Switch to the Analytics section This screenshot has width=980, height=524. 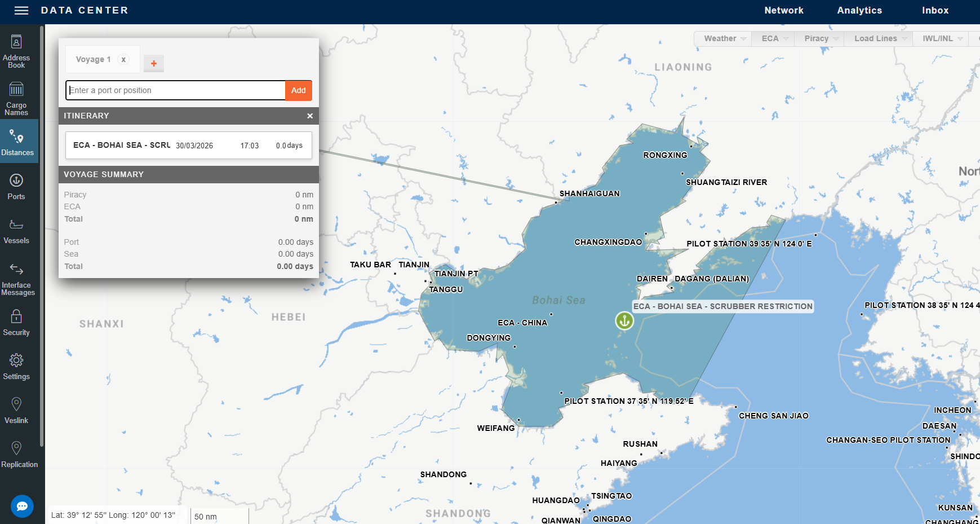(859, 10)
